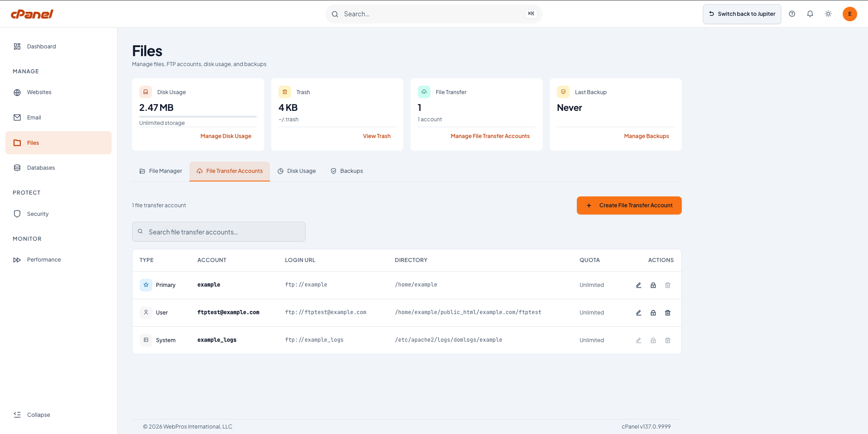Viewport: 868px width, 434px height.
Task: Click the cPanel logo
Action: pyautogui.click(x=32, y=14)
